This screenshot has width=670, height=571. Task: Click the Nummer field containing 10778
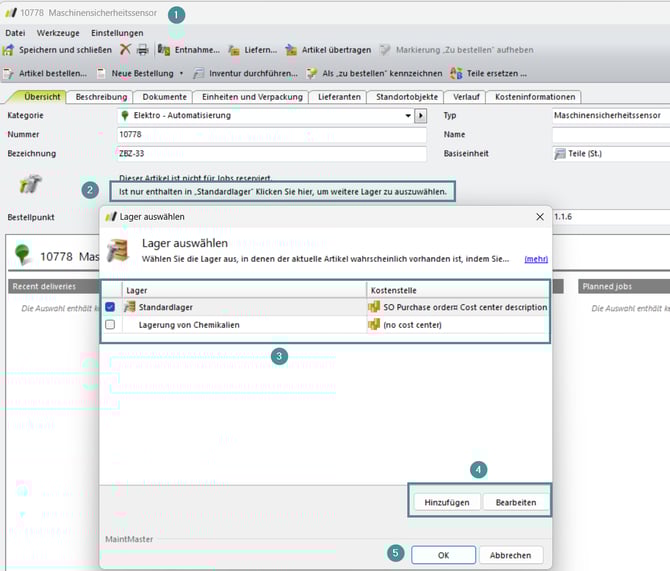point(272,135)
